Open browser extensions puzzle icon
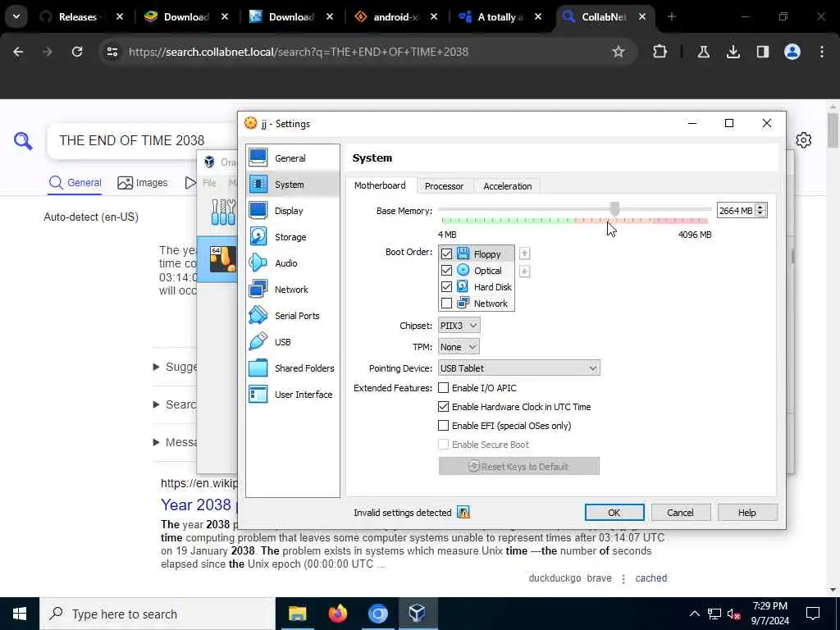The width and height of the screenshot is (840, 630). click(660, 52)
